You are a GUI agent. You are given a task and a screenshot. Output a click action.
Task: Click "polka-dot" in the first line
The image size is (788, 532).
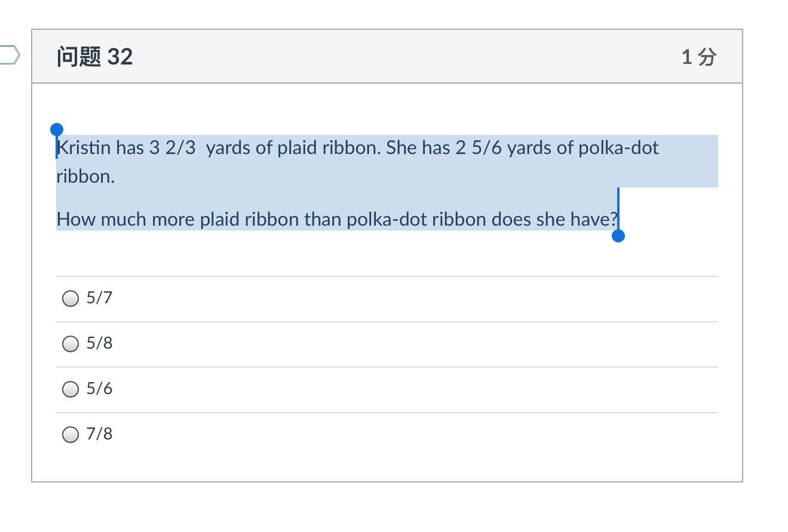point(618,147)
